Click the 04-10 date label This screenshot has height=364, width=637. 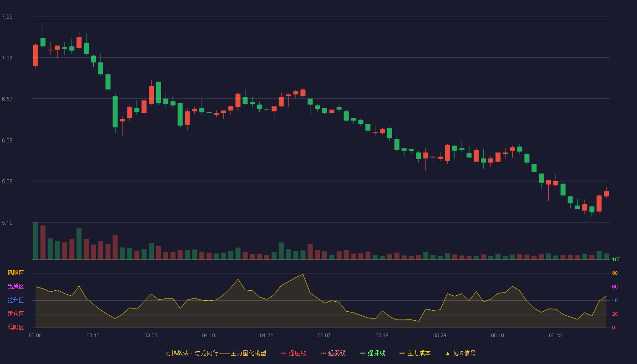pyautogui.click(x=208, y=335)
